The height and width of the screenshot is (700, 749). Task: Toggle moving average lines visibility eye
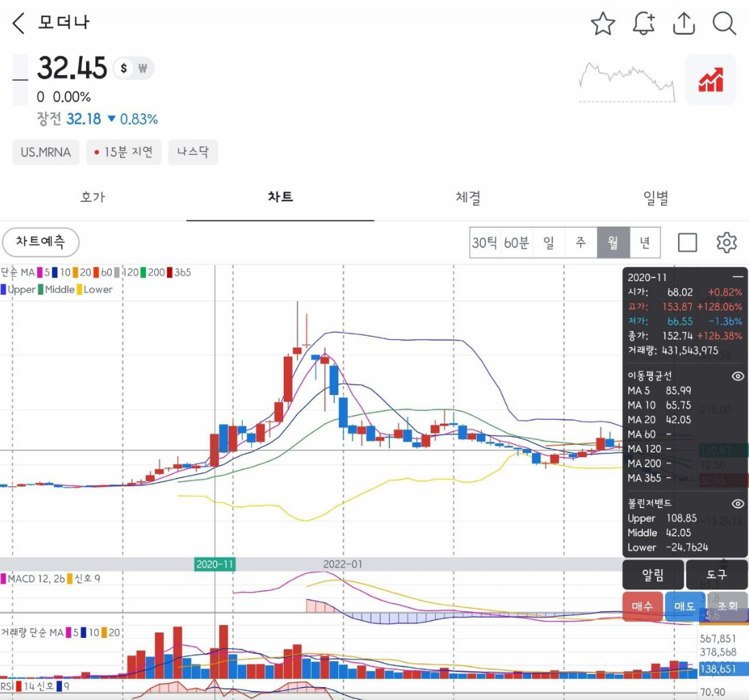738,376
